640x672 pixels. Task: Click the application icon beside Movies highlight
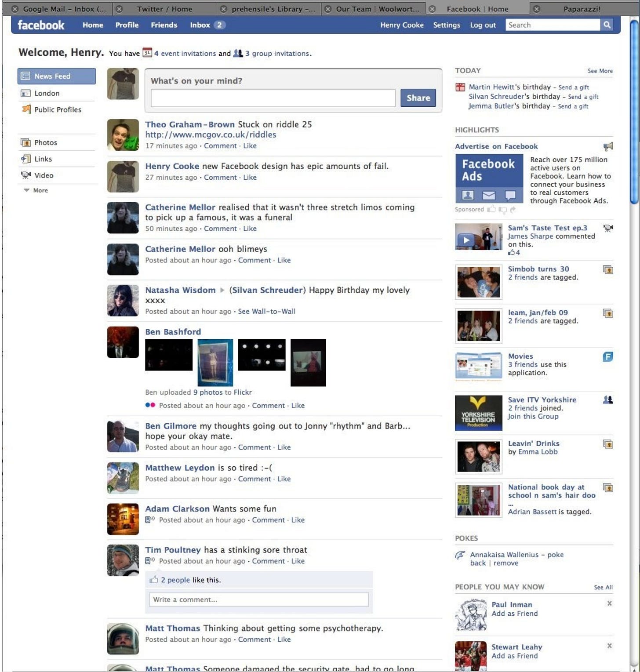pos(608,356)
